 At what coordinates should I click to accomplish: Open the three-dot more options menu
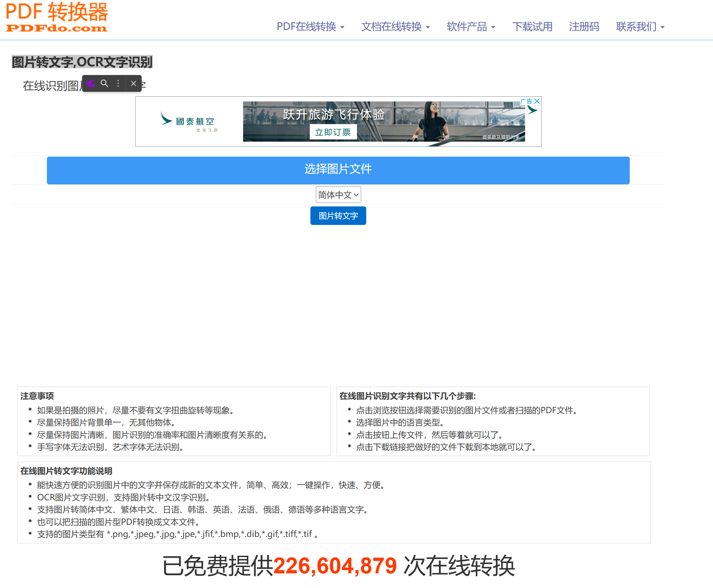tap(118, 83)
